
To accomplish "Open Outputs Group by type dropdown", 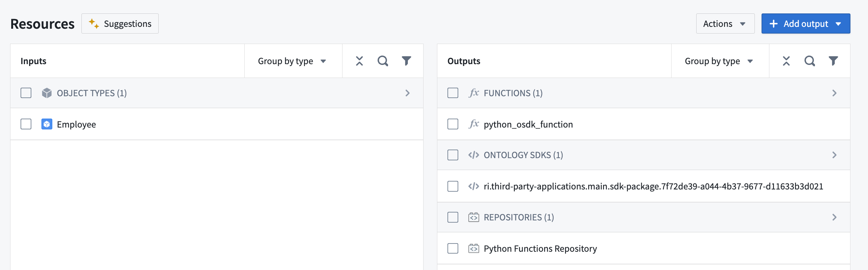I will 719,61.
